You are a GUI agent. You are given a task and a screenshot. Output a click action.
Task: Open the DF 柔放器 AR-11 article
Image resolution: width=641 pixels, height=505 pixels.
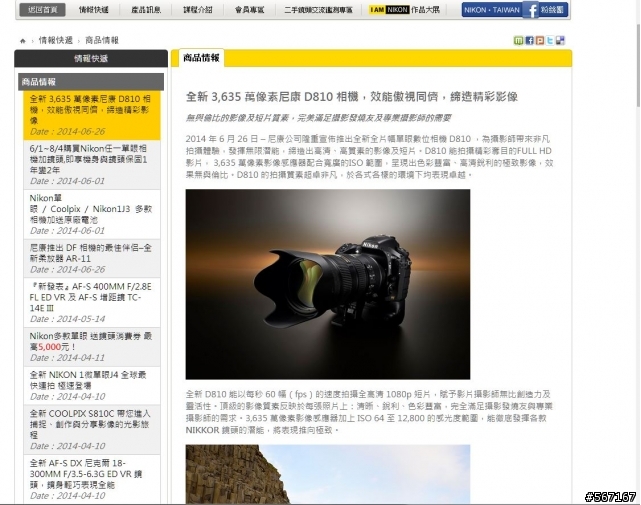coord(92,258)
